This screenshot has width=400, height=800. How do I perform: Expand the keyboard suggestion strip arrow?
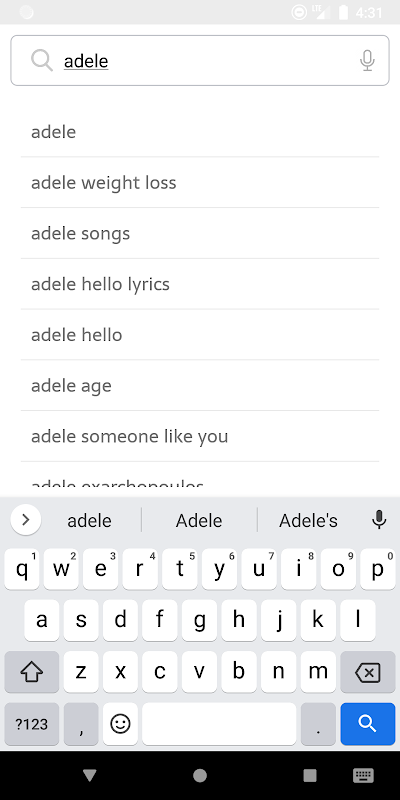26,520
